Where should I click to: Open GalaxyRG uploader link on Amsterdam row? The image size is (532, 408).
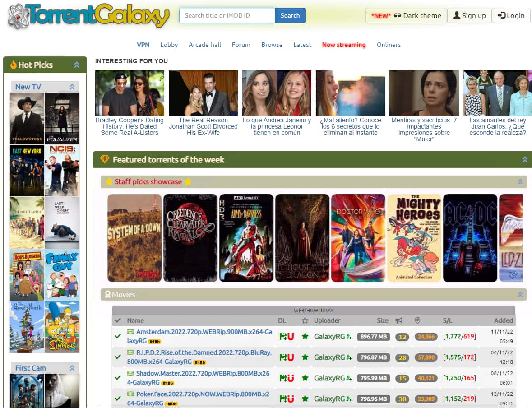329,336
